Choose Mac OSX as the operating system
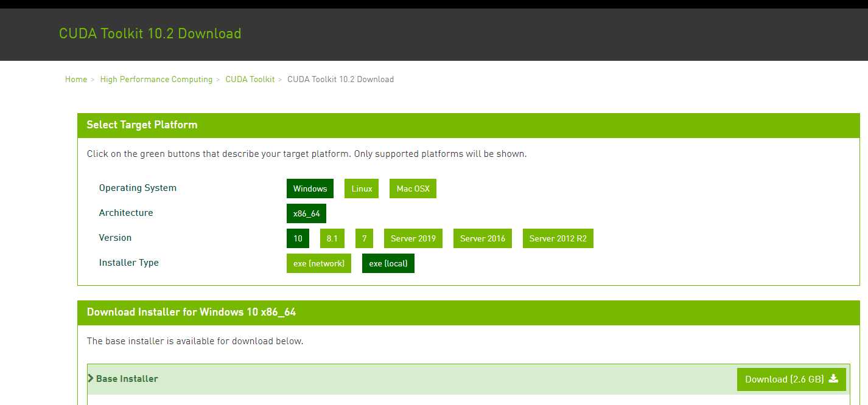The height and width of the screenshot is (405, 868). (413, 189)
